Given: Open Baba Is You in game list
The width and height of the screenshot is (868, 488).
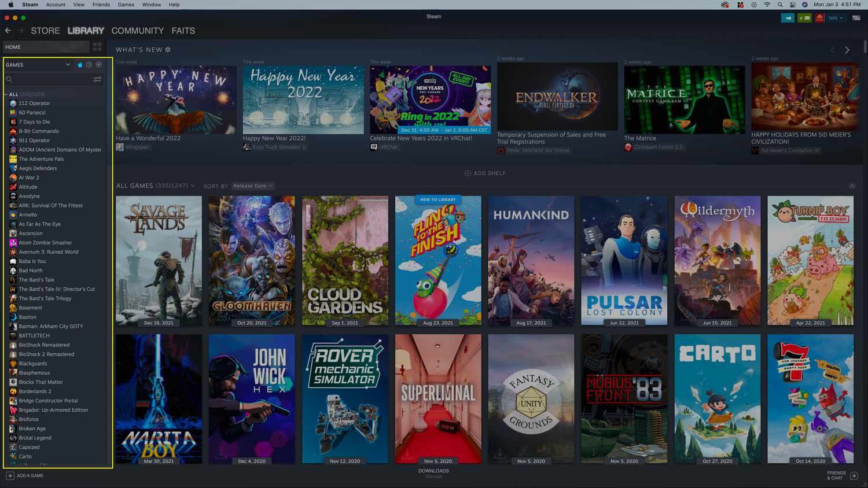Looking at the screenshot, I should [x=32, y=261].
